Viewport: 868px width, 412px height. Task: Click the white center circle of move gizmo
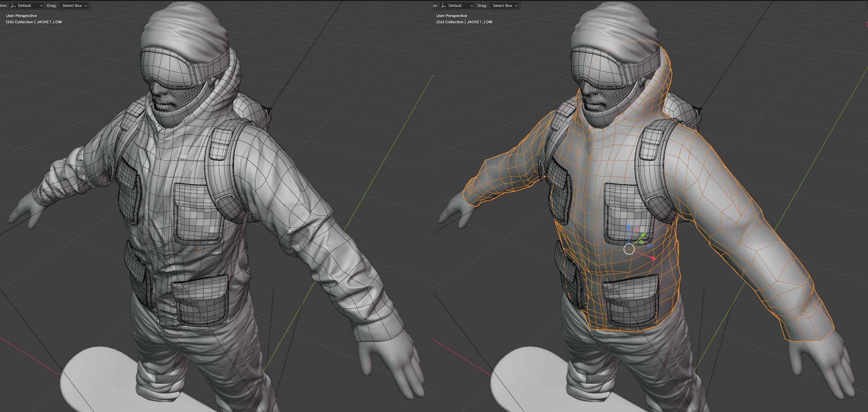tap(629, 249)
